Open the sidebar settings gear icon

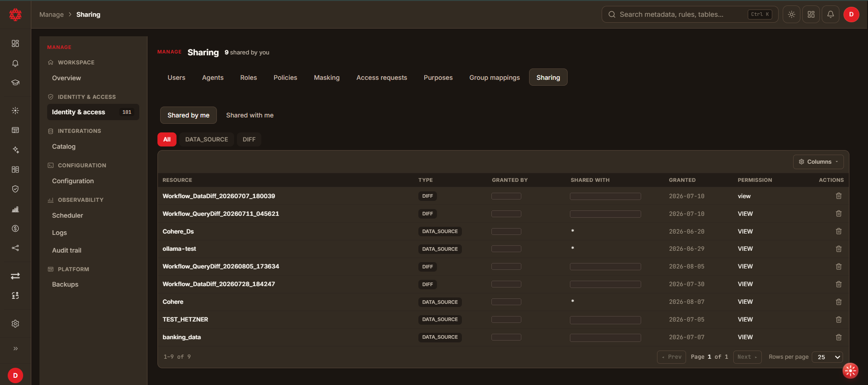15,324
